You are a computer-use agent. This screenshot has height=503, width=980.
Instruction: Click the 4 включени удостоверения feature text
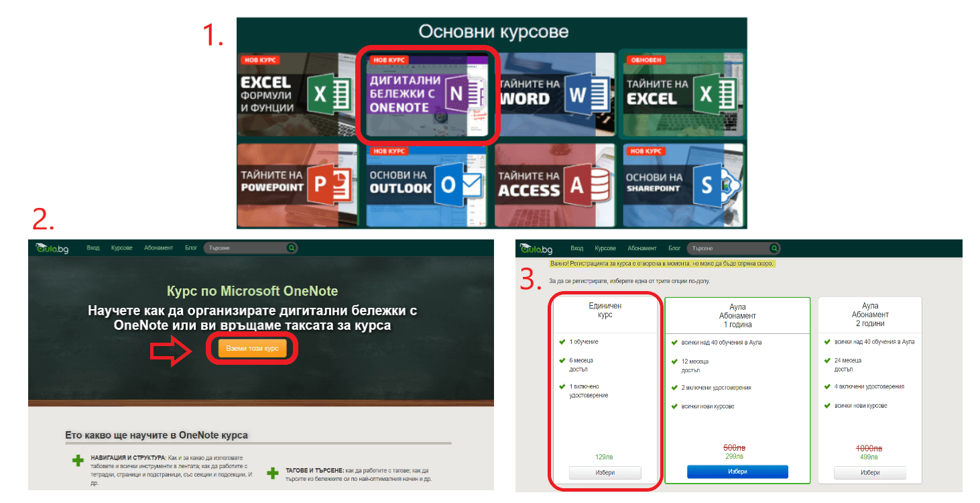coord(869,386)
